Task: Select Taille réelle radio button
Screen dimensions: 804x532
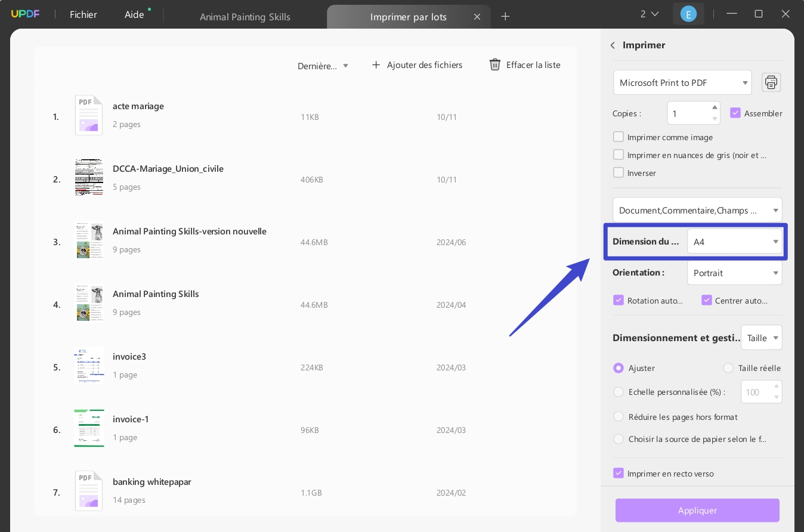Action: click(x=728, y=368)
